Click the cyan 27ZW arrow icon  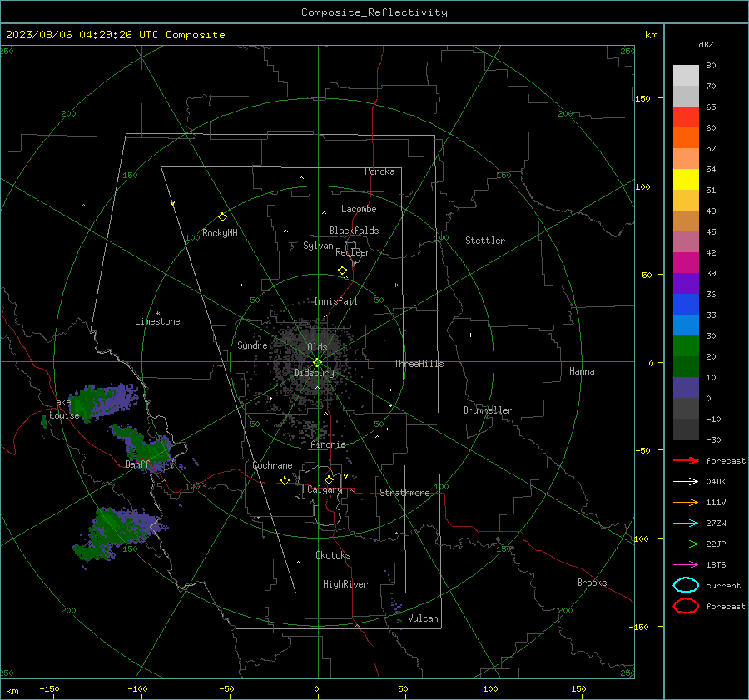tap(686, 524)
